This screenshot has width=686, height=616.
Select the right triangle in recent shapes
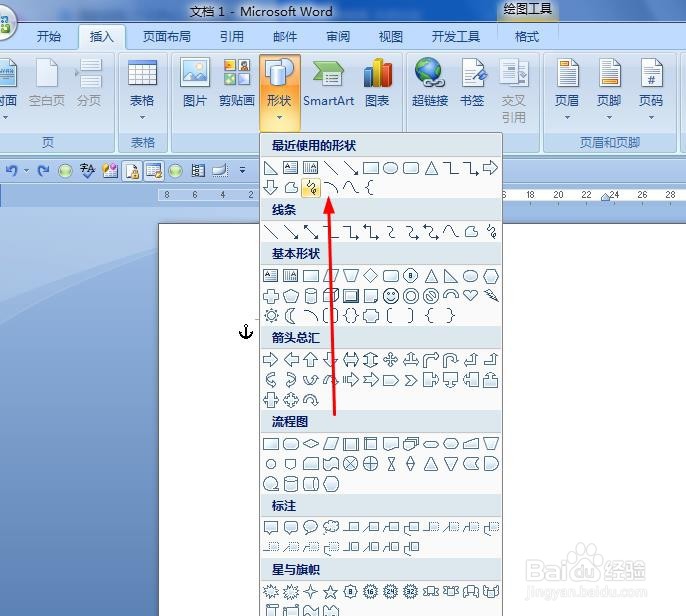click(x=271, y=168)
